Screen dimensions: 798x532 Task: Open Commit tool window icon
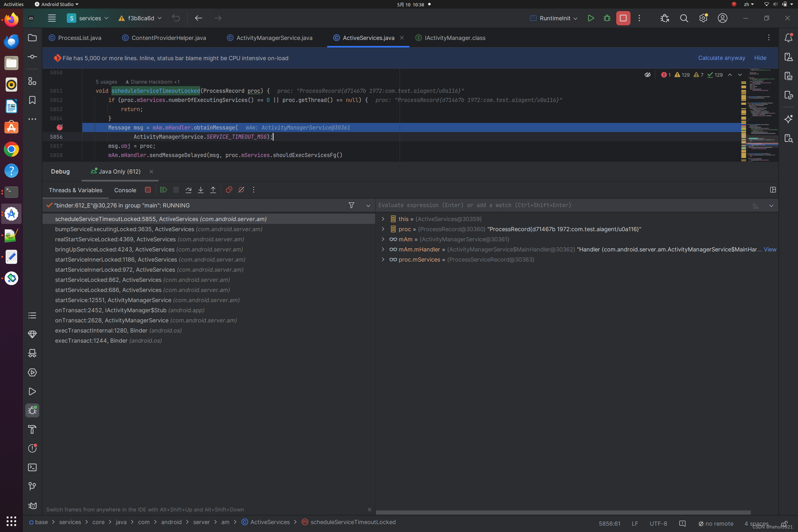coord(32,57)
